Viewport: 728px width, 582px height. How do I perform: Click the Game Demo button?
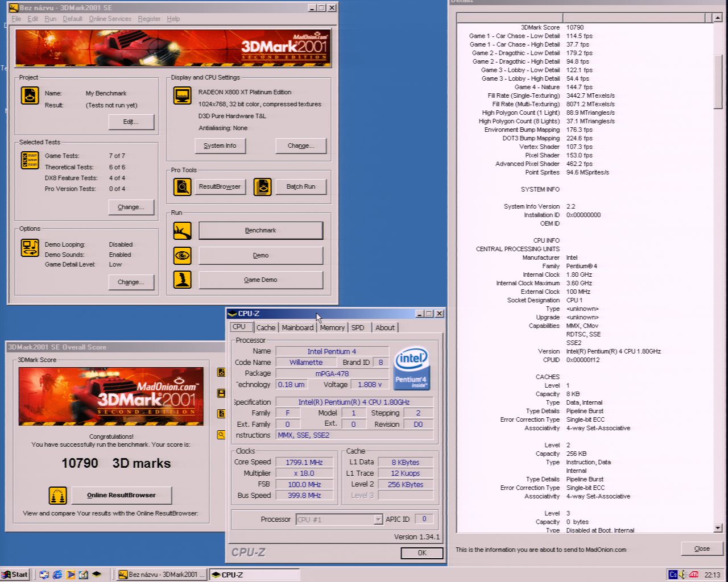260,280
